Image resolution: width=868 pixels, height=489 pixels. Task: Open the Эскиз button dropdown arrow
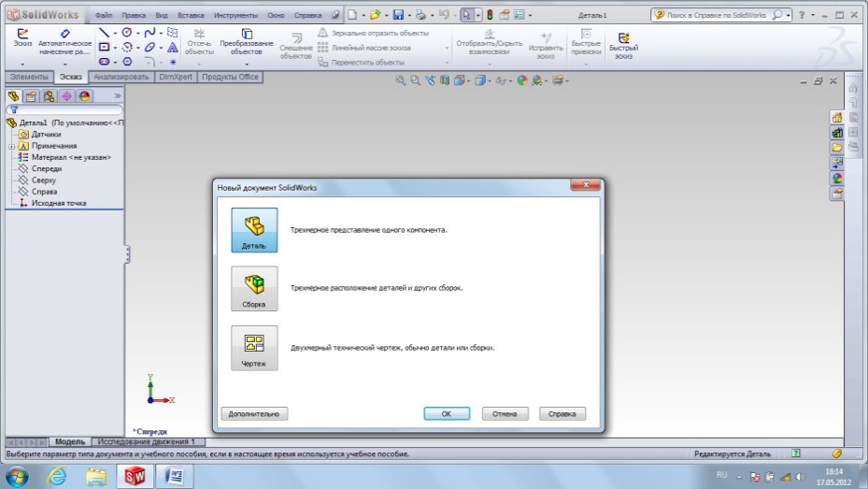[22, 64]
